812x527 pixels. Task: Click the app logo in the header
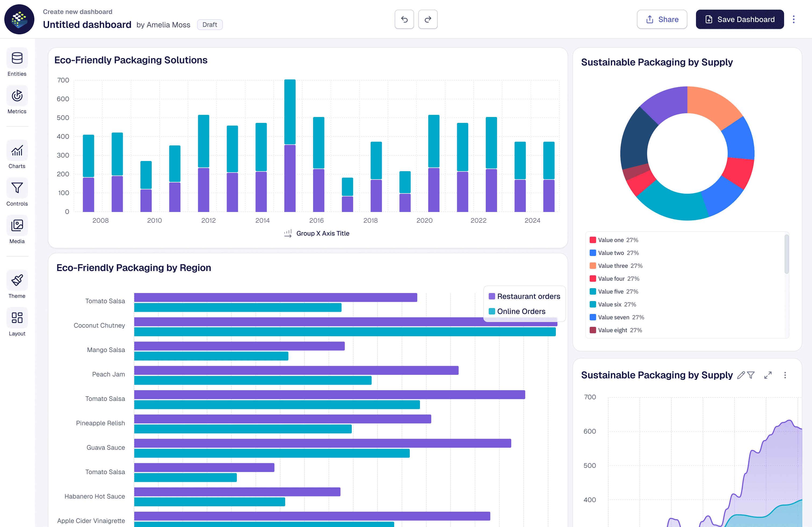[x=19, y=19]
